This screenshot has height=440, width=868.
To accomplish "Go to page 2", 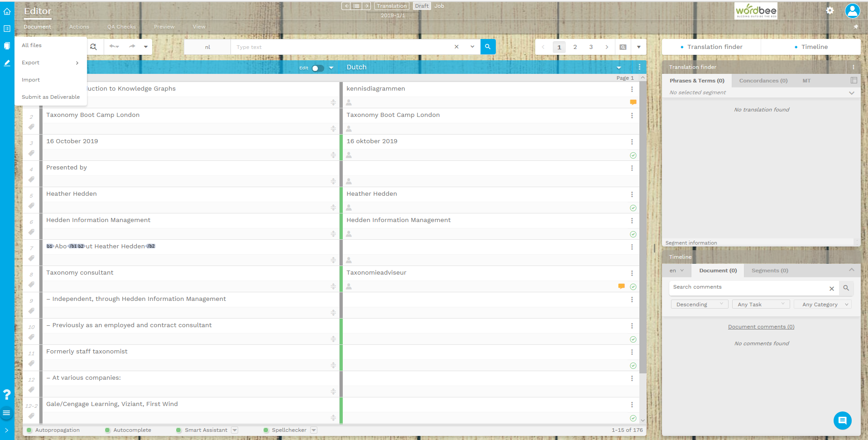I will pos(575,47).
